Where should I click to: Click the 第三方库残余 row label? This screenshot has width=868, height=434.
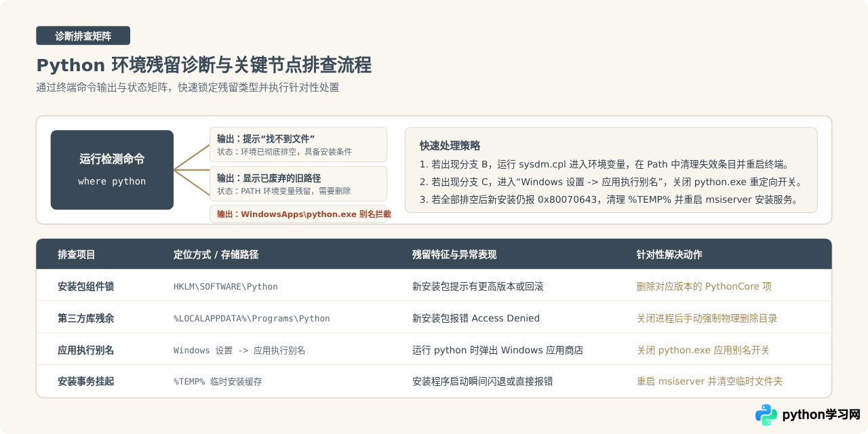(x=85, y=318)
